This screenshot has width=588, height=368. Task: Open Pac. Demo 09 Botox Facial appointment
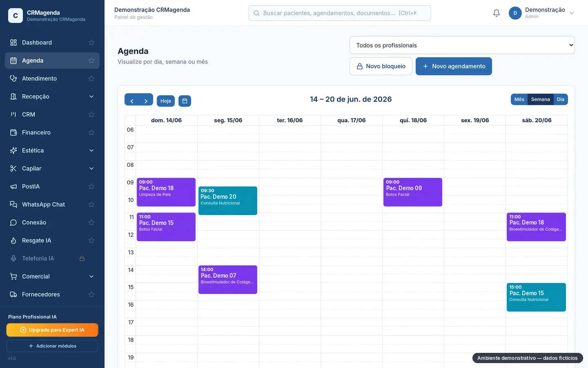tap(413, 192)
